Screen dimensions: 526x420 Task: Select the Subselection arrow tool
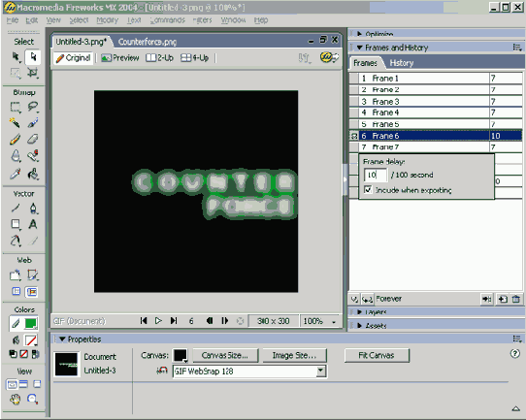[x=33, y=56]
